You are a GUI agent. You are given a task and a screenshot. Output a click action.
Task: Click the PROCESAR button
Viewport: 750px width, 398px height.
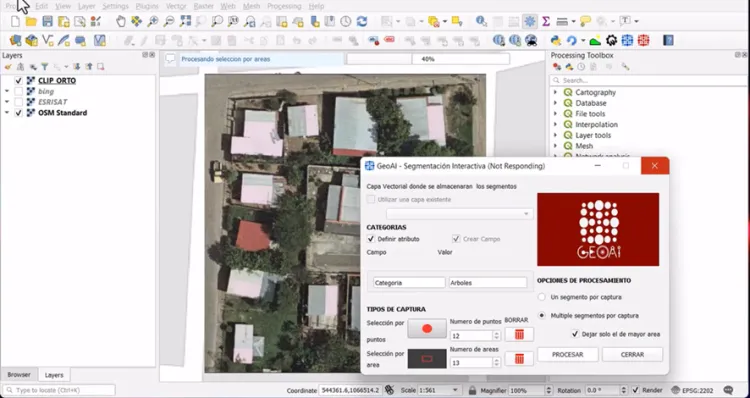pos(568,354)
